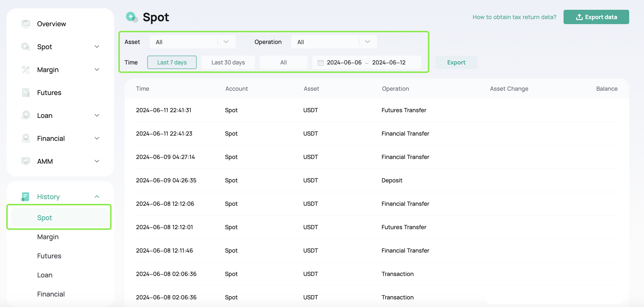Viewport: 644px width, 307px height.
Task: Expand the AMM section chevron
Action: [97, 161]
